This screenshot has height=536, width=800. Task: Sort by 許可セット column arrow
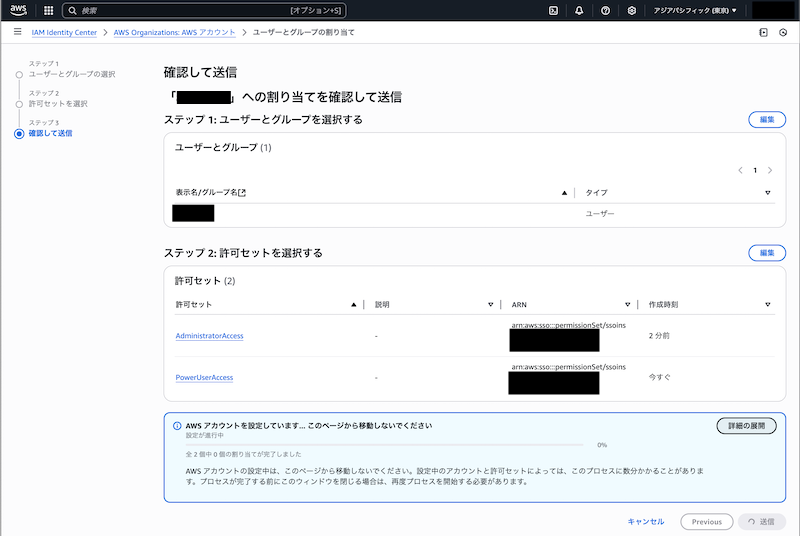(354, 304)
